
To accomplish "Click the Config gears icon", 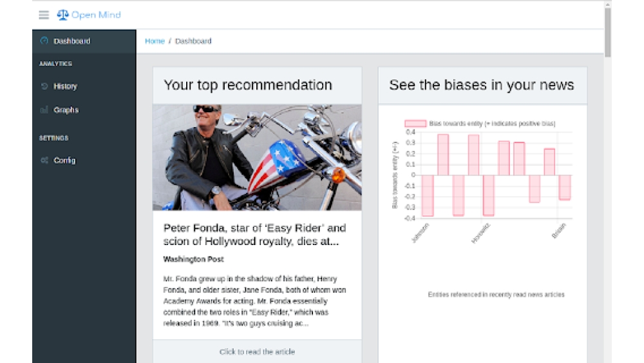I will pos(44,161).
